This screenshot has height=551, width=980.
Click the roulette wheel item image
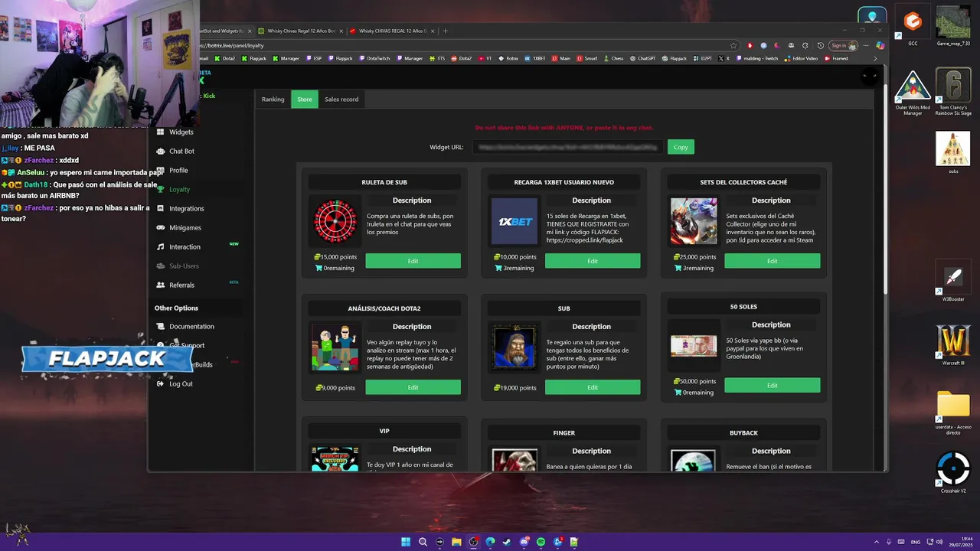tap(335, 221)
